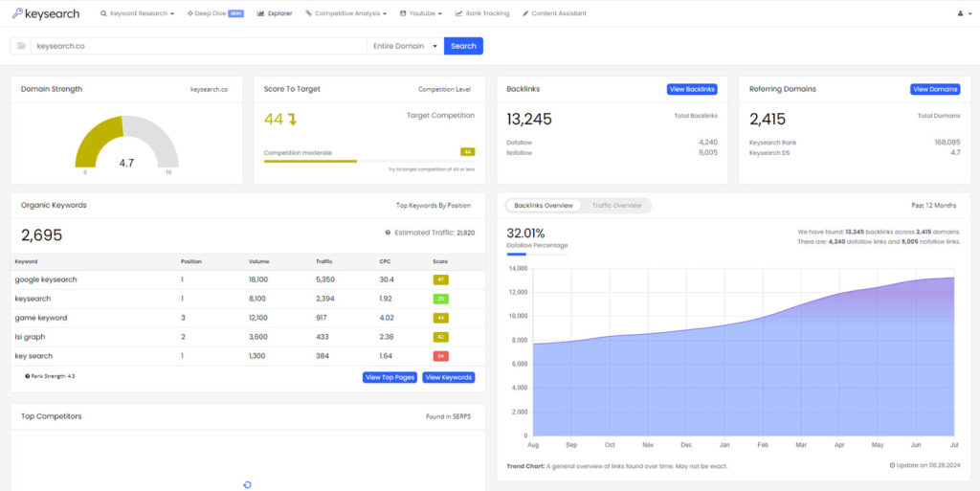Select the 'game keyword' keyword row
980x491 pixels.
point(248,318)
